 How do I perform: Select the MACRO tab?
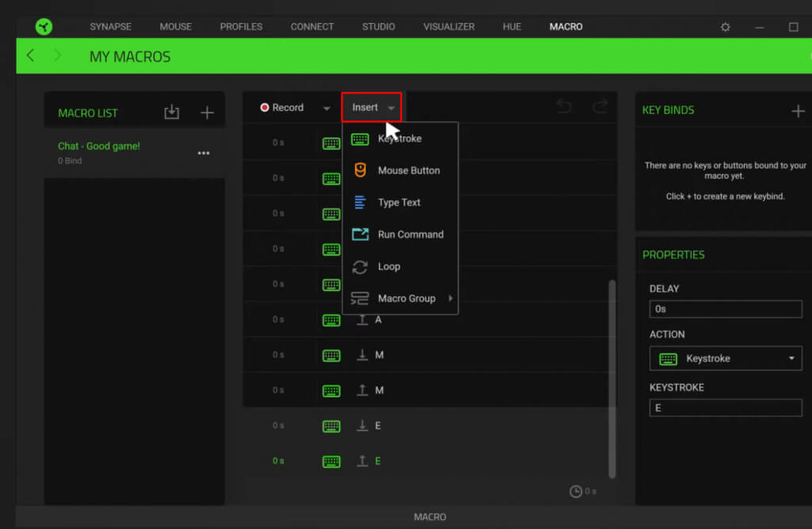566,26
